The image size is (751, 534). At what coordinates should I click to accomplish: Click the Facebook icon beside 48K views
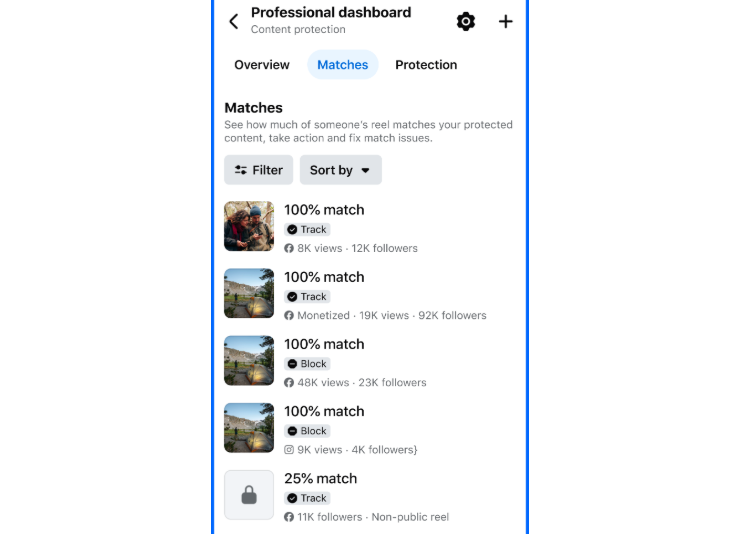pos(289,382)
